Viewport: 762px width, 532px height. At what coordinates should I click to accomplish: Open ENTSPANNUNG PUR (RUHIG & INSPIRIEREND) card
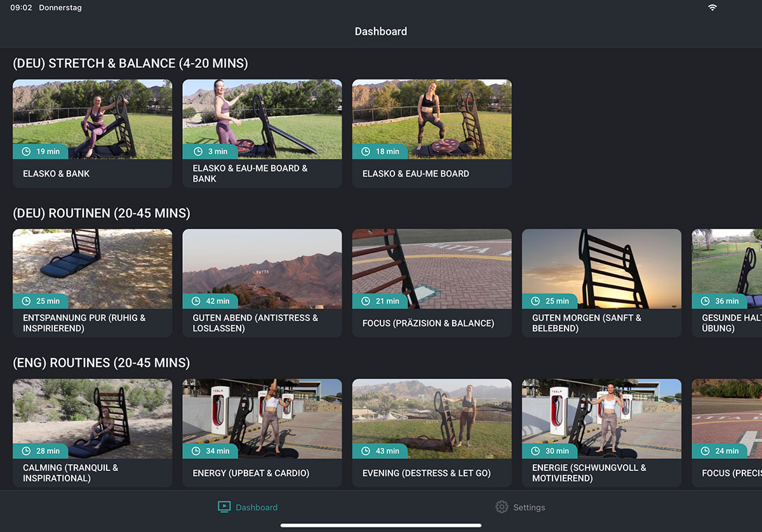[93, 283]
